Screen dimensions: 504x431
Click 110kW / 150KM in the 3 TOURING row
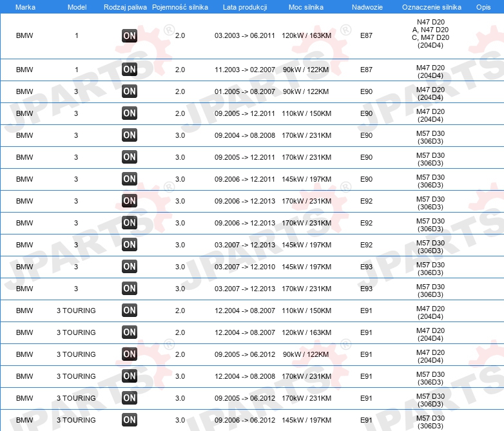pos(306,311)
